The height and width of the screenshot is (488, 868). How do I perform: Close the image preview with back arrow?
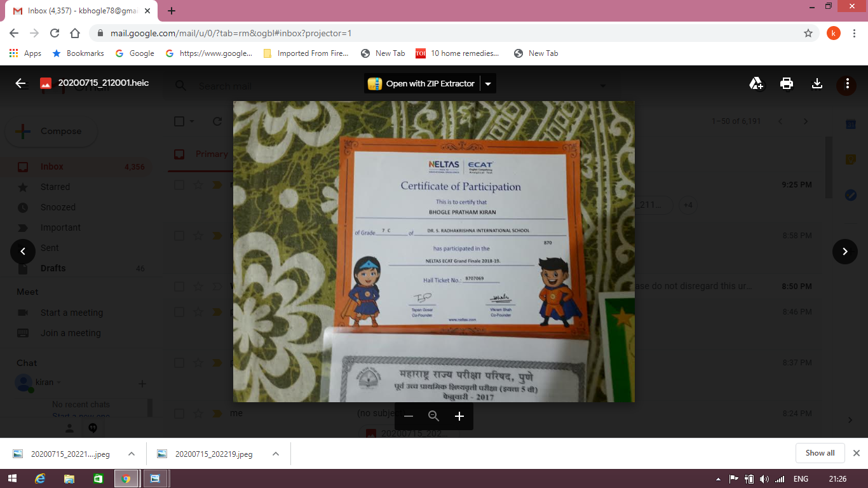tap(20, 83)
